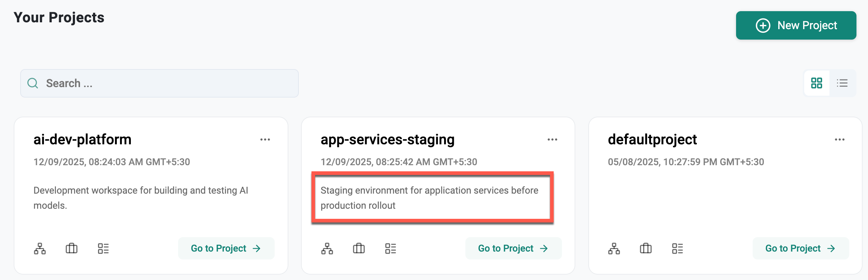
Task: Click the hierarchy icon on ai-dev-platform card
Action: [x=40, y=248]
